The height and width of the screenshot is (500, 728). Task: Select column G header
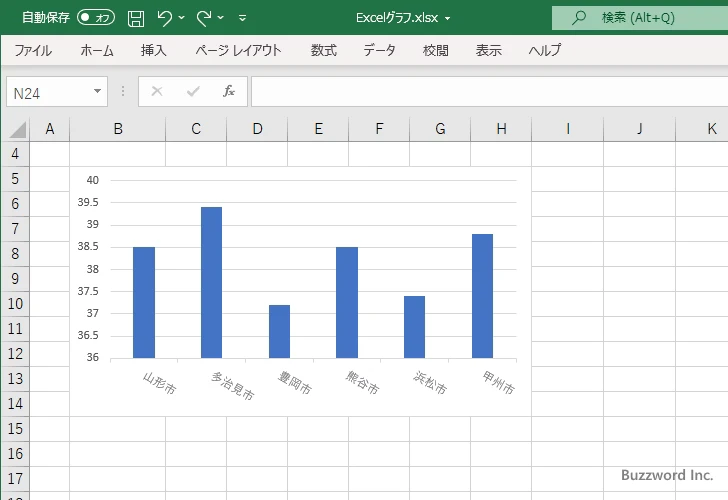tap(440, 129)
